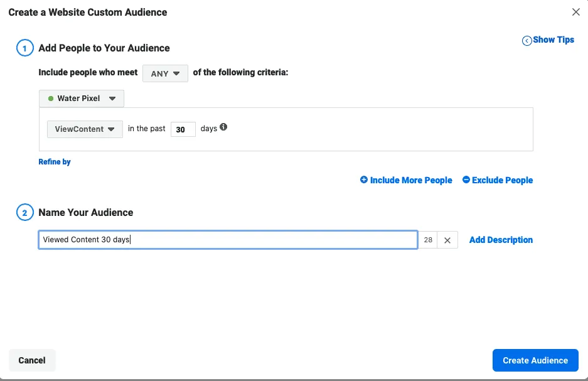Click the Create Audience button
Screen dimensions: 588x381
[535, 360]
